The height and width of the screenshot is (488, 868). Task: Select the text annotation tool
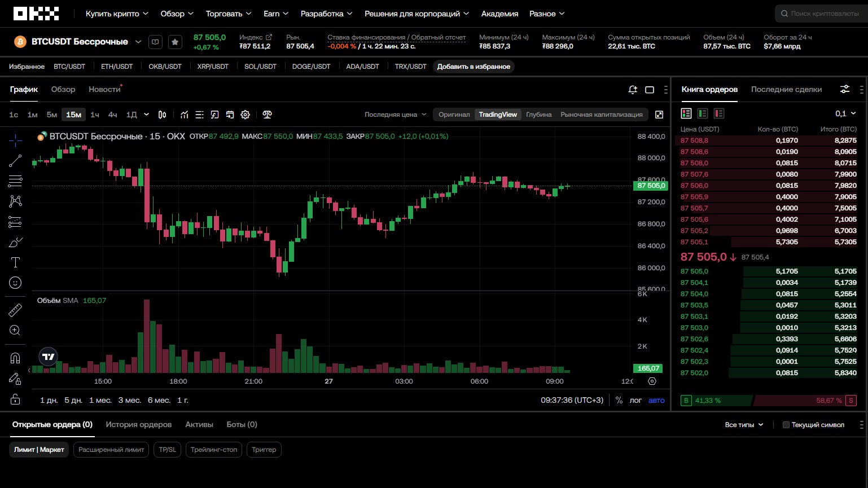pyautogui.click(x=15, y=262)
